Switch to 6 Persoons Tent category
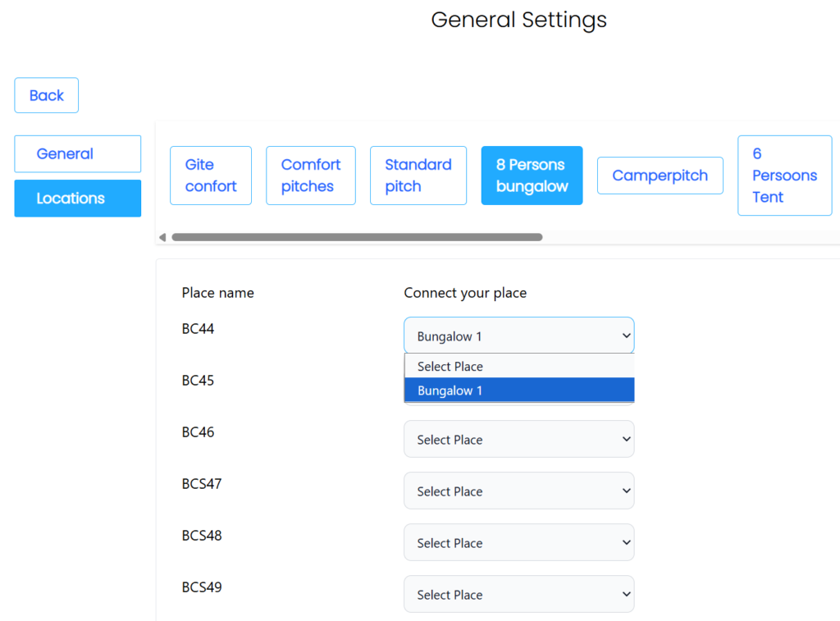Image resolution: width=840 pixels, height=621 pixels. point(784,176)
